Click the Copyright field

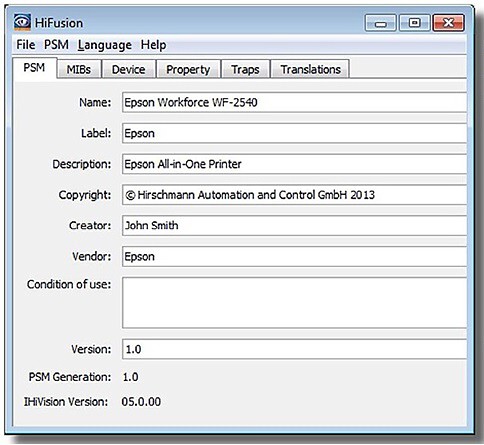click(x=294, y=195)
